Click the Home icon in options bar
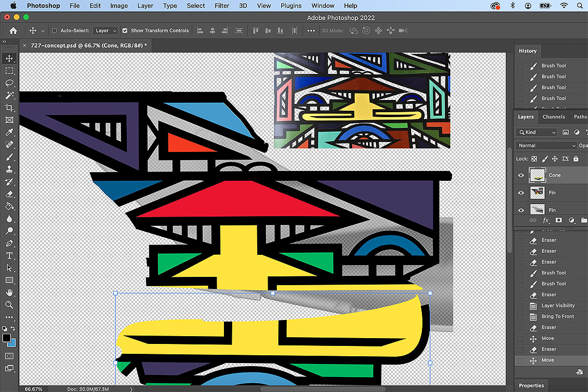The height and width of the screenshot is (392, 588). (13, 30)
